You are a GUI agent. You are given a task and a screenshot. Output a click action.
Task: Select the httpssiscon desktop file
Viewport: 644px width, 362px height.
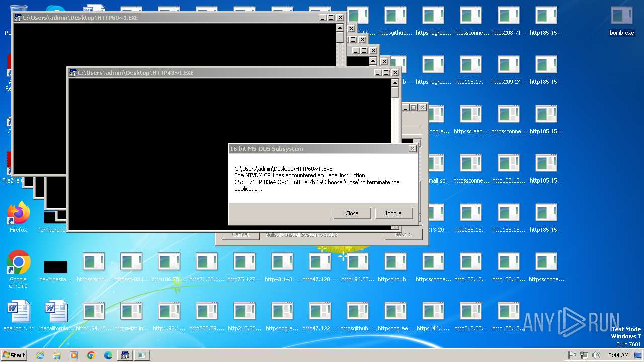(x=94, y=267)
